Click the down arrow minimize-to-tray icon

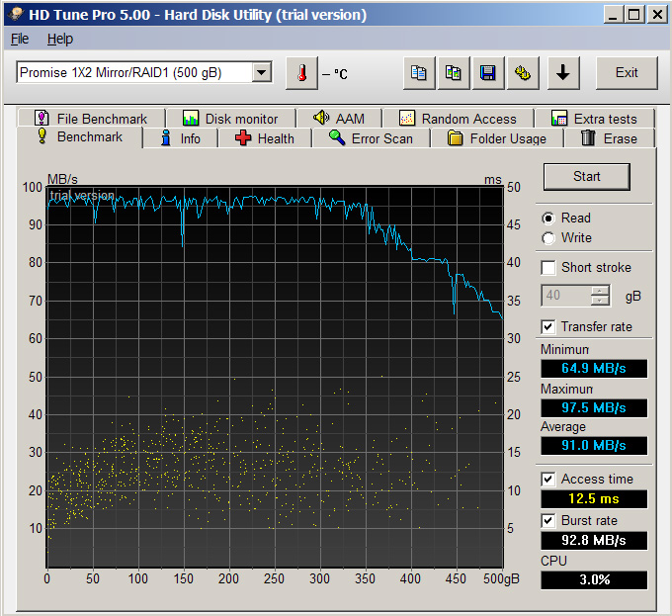[x=562, y=73]
